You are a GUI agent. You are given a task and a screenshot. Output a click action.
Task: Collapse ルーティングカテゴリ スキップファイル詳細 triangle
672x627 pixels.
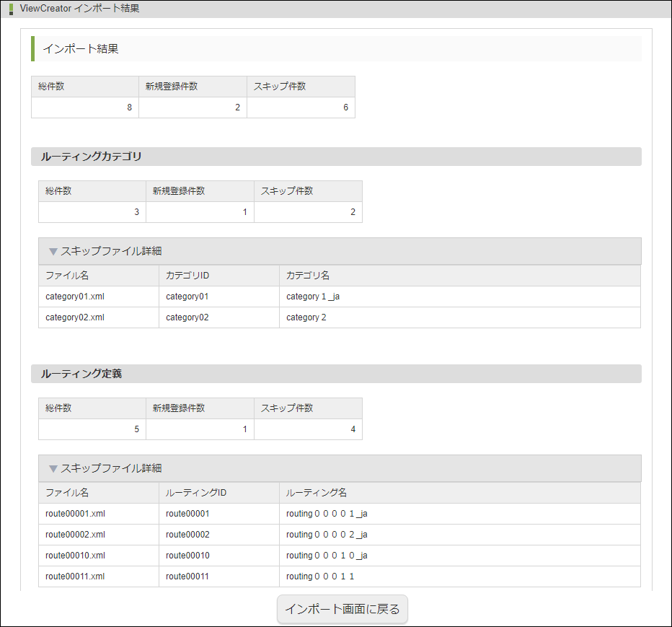(x=53, y=251)
